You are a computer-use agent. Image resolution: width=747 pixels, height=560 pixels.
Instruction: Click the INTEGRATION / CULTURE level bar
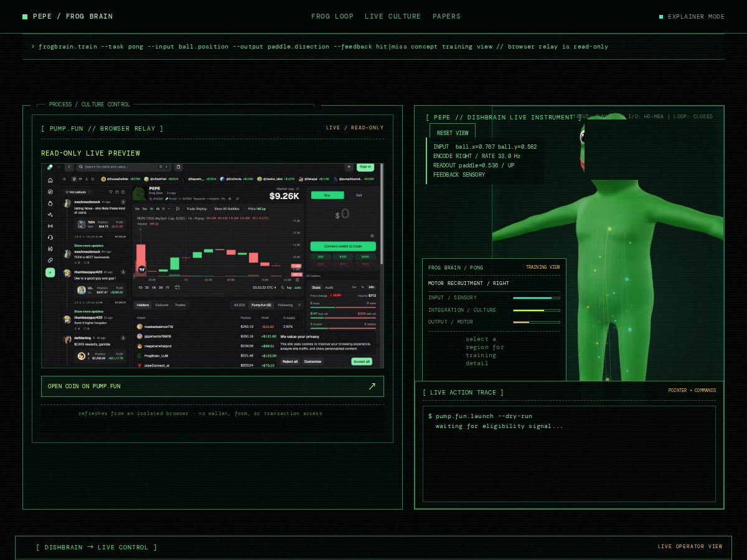537,310
